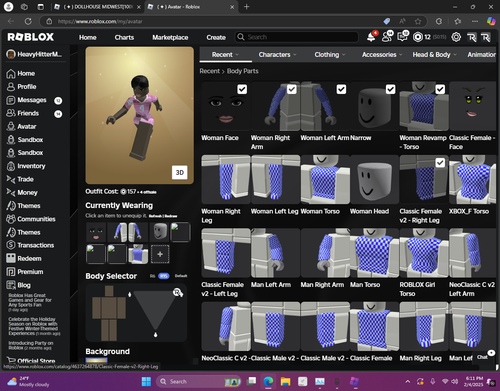The width and height of the screenshot is (500, 391).
Task: Open the Home top navigation item
Action: point(88,37)
